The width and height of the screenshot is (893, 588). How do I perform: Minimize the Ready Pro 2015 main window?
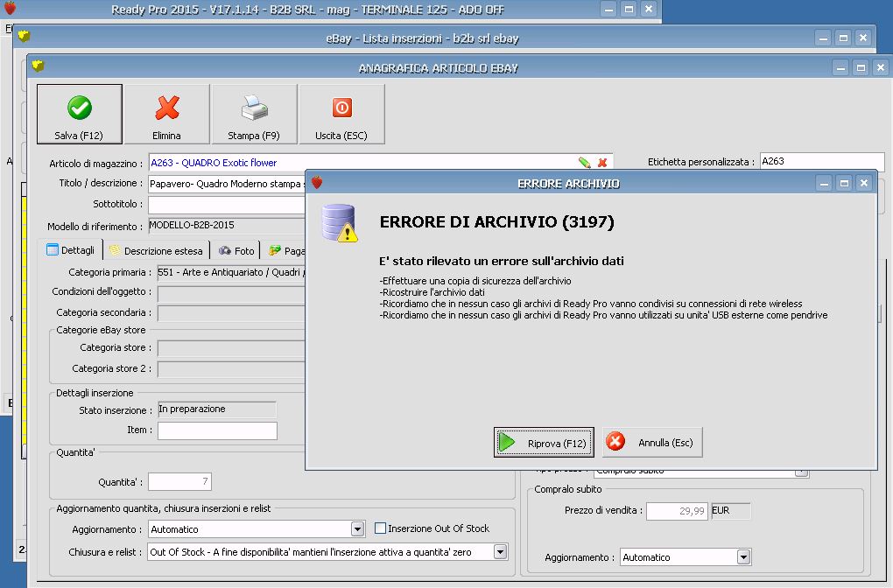608,9
